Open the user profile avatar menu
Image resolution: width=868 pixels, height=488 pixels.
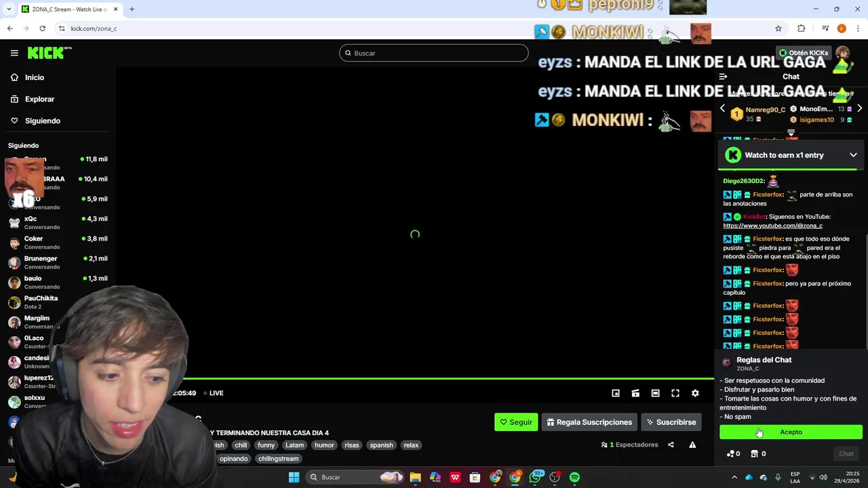coord(843,53)
